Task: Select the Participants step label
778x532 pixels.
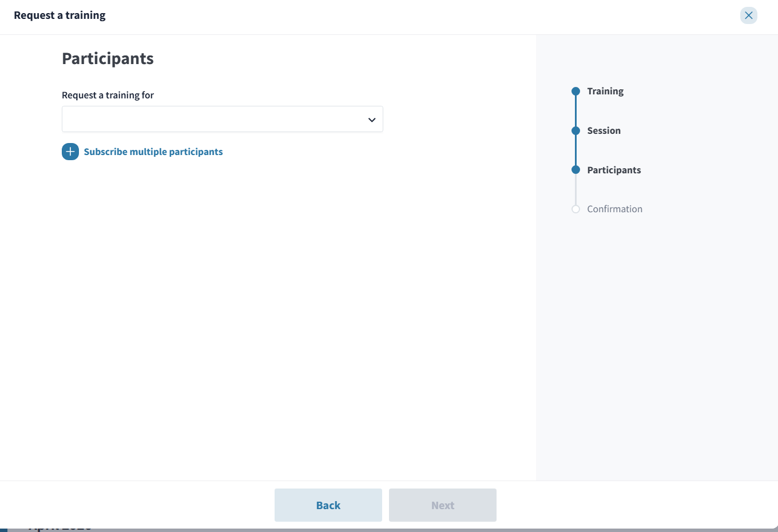Action: (614, 170)
